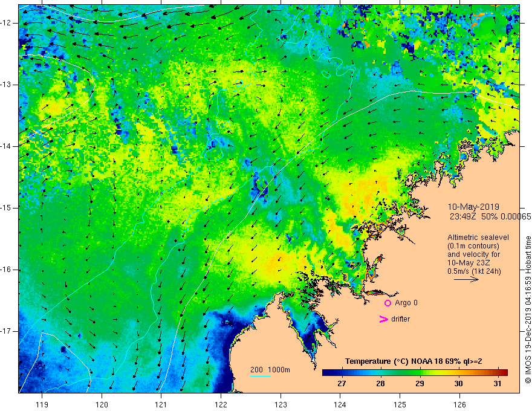Viewport: 532px width, 411px height.
Task: Click latitude label -14 on left axis
Action: [7, 146]
